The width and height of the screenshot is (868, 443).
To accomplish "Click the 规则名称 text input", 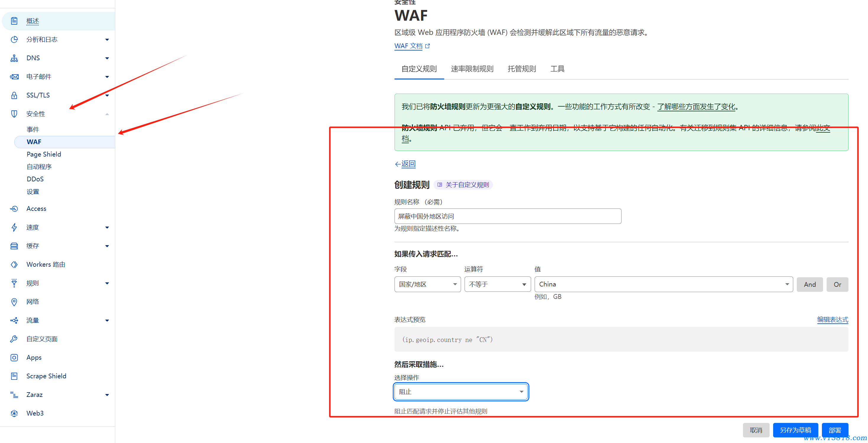I will tap(507, 216).
